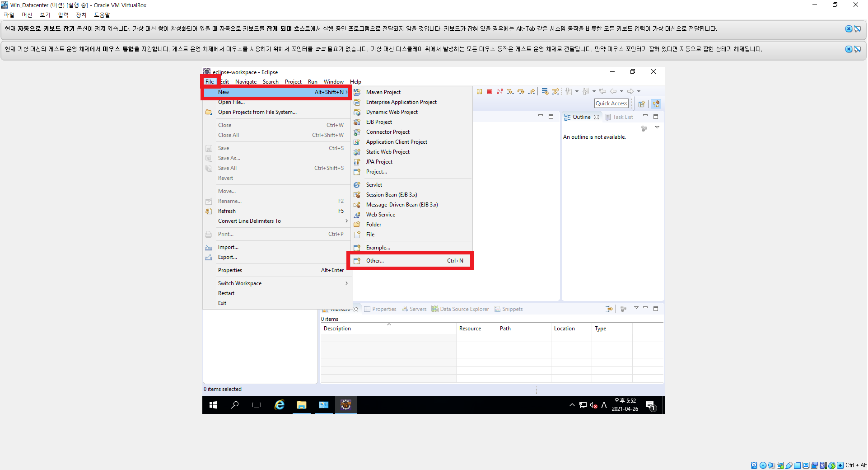The image size is (868, 470).
Task: Open the Project menu
Action: (x=293, y=82)
